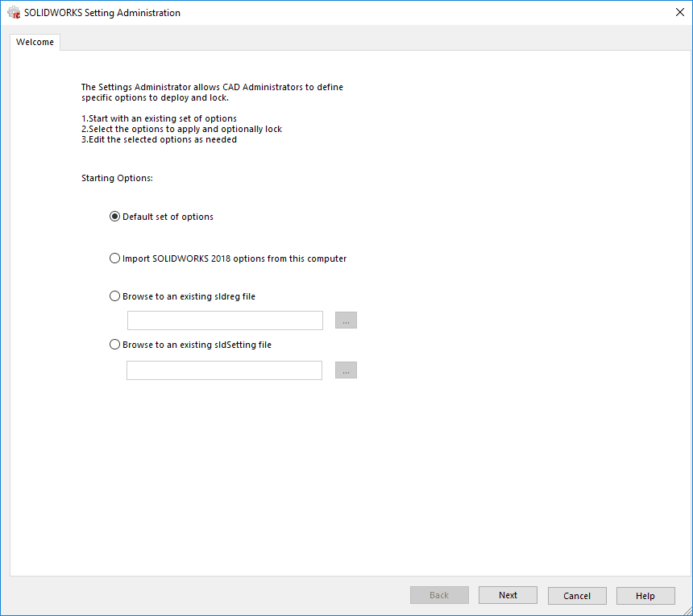
Task: Click the Back button
Action: pos(439,595)
